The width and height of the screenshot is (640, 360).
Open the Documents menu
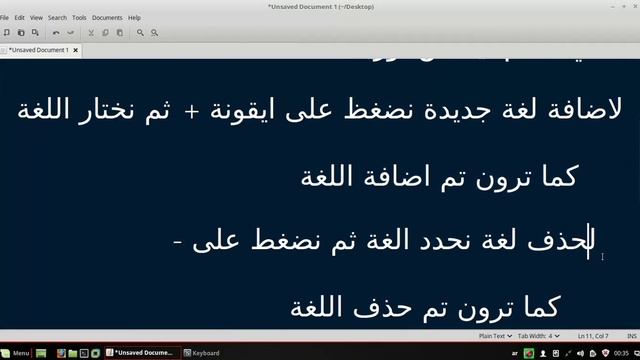(107, 18)
